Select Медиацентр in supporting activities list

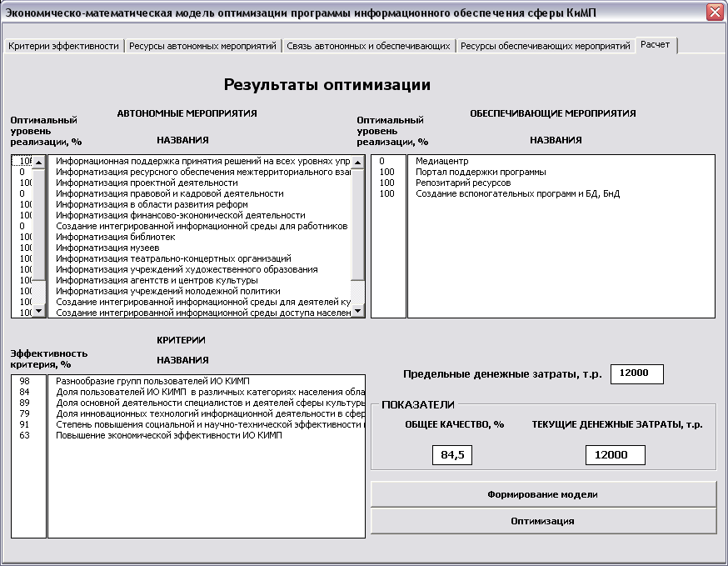click(x=561, y=161)
